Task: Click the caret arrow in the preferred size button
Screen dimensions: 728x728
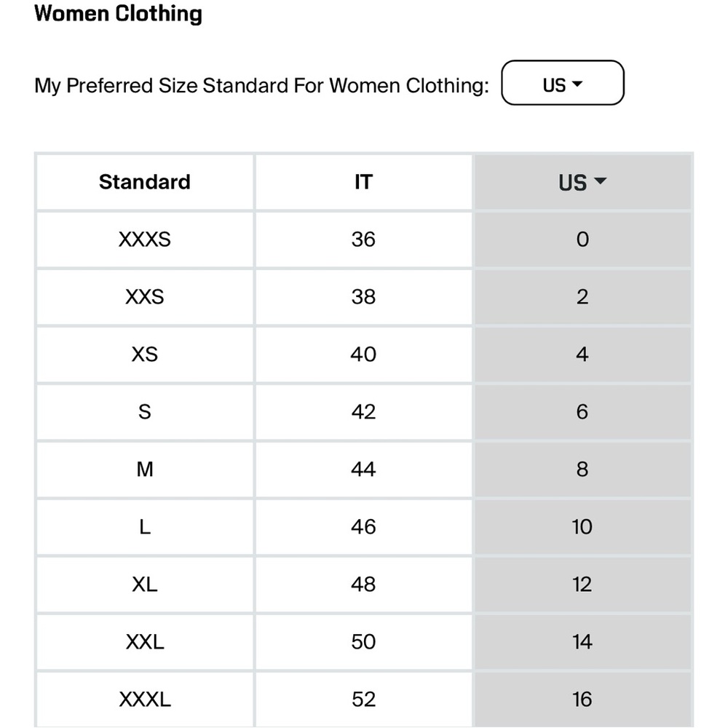Action: click(x=577, y=84)
